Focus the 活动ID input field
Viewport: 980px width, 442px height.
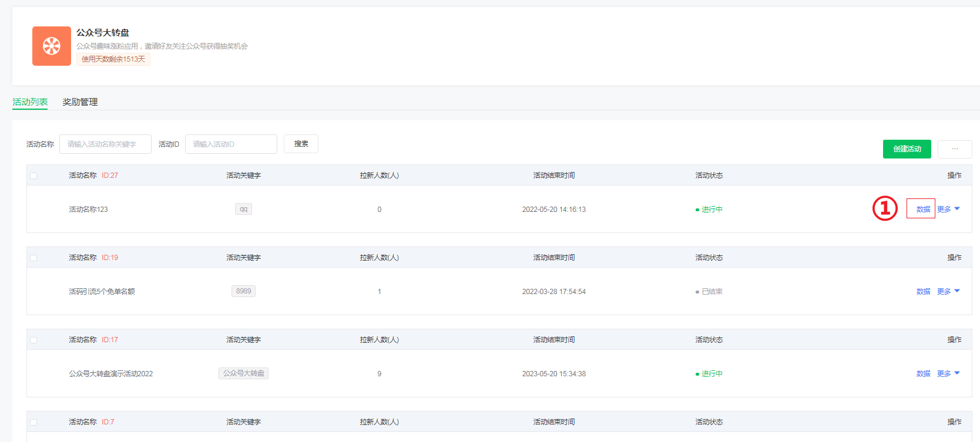[231, 144]
